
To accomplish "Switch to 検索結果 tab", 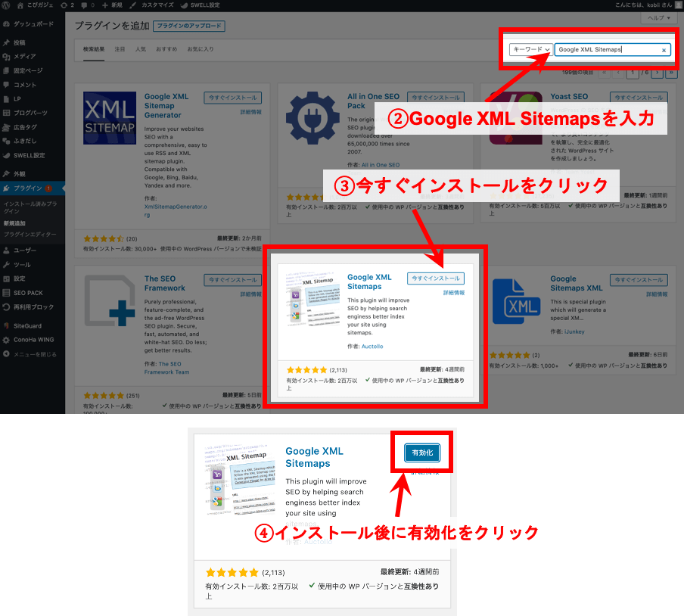I will [x=94, y=49].
